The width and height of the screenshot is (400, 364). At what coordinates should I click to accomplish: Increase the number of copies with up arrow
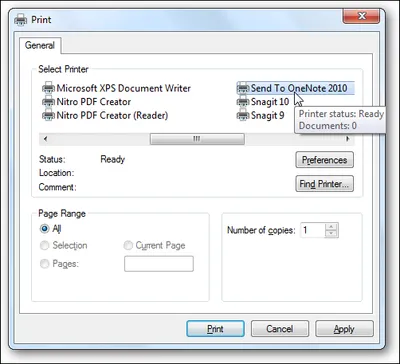(x=331, y=227)
